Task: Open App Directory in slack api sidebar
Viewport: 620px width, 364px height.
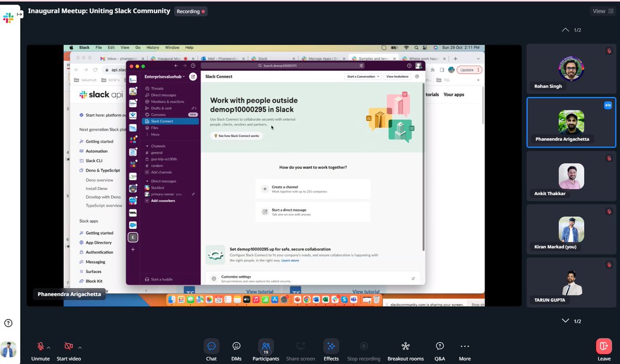Action: click(99, 243)
